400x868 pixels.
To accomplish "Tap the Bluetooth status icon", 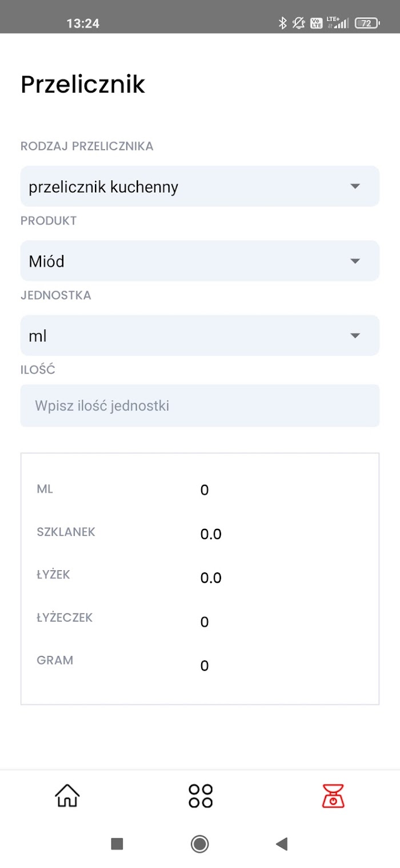I will click(282, 23).
